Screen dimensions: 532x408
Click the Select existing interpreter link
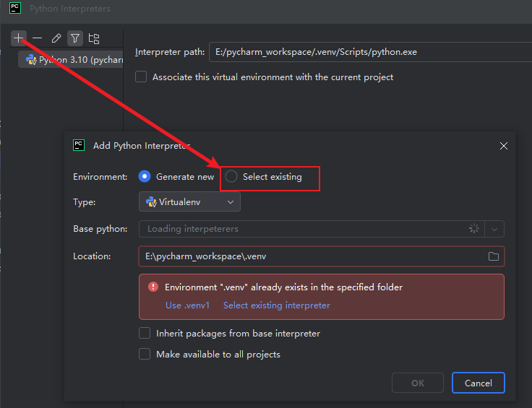(x=277, y=305)
